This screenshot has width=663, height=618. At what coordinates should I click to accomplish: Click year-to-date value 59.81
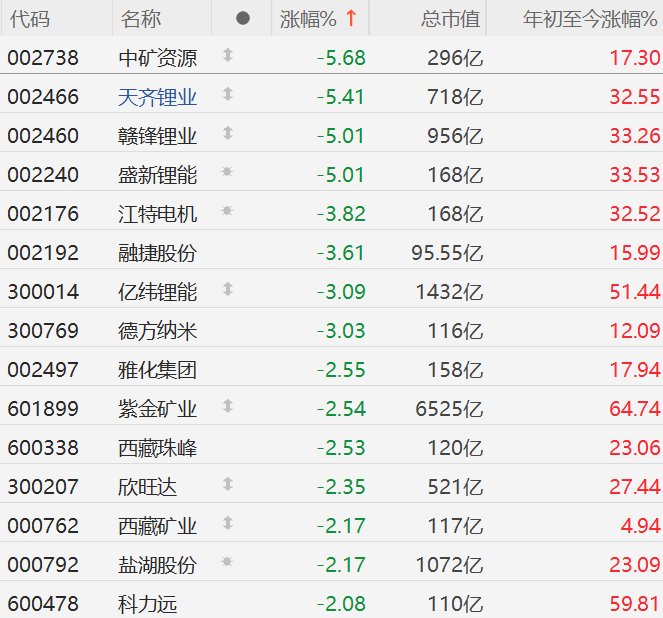pyautogui.click(x=635, y=604)
